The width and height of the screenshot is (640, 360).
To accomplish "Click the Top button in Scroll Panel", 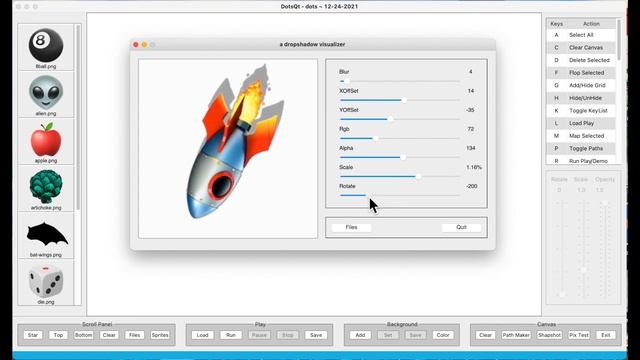I will [58, 335].
